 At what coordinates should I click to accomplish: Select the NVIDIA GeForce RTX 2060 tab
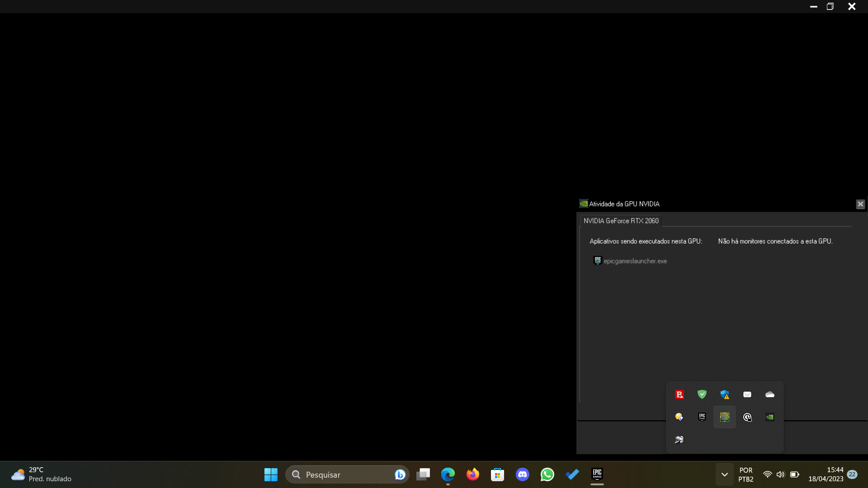[x=621, y=221]
